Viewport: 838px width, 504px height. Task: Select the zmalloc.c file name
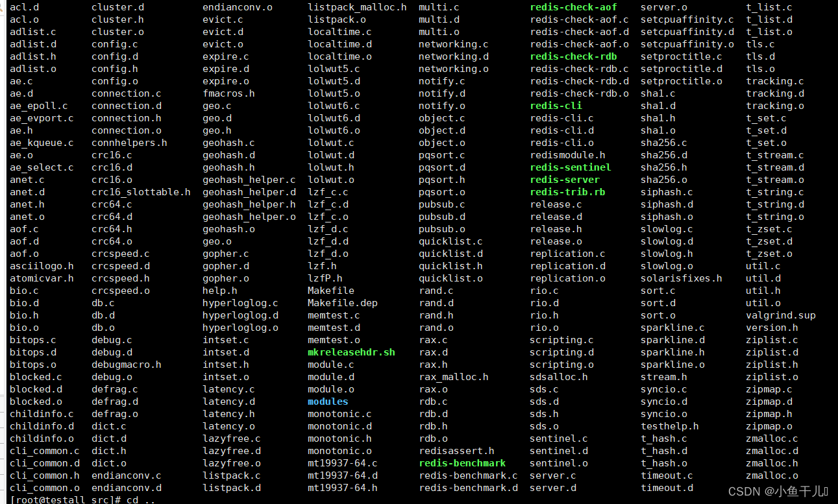coord(772,438)
